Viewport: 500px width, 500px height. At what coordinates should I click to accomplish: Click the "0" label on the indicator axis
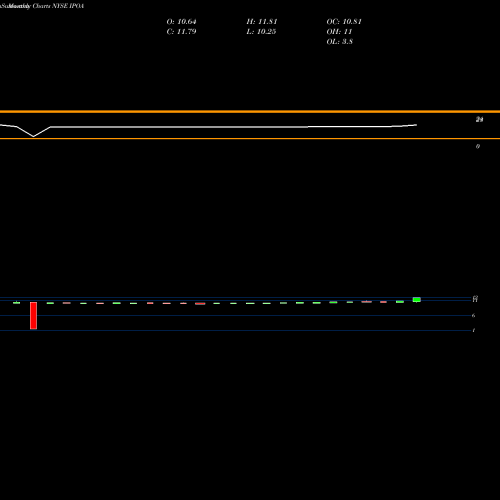pos(478,146)
